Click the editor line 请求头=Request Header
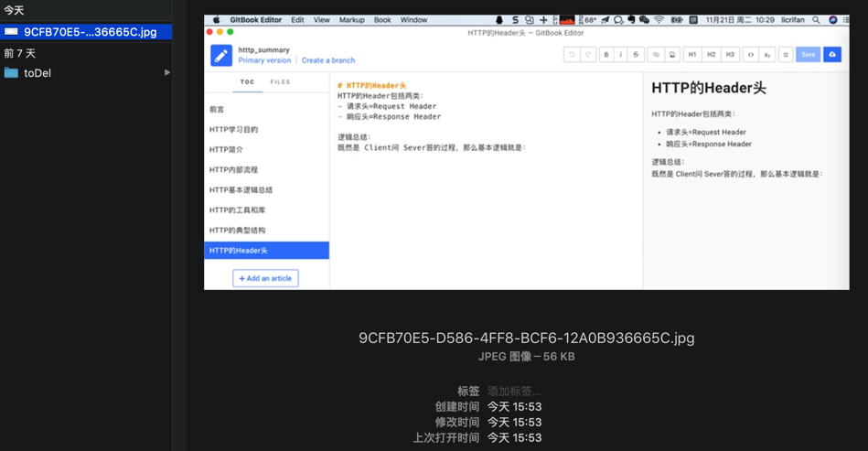 [387, 106]
